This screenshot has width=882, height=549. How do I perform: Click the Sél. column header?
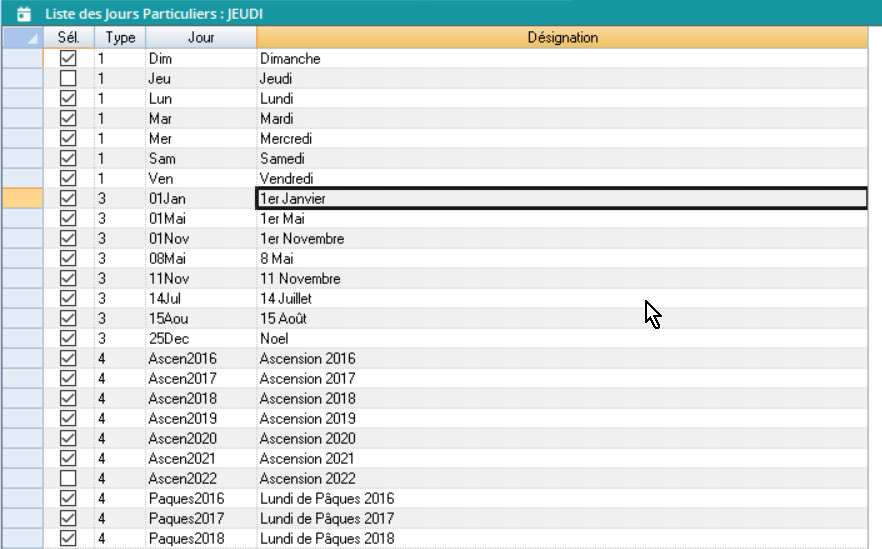coord(68,38)
